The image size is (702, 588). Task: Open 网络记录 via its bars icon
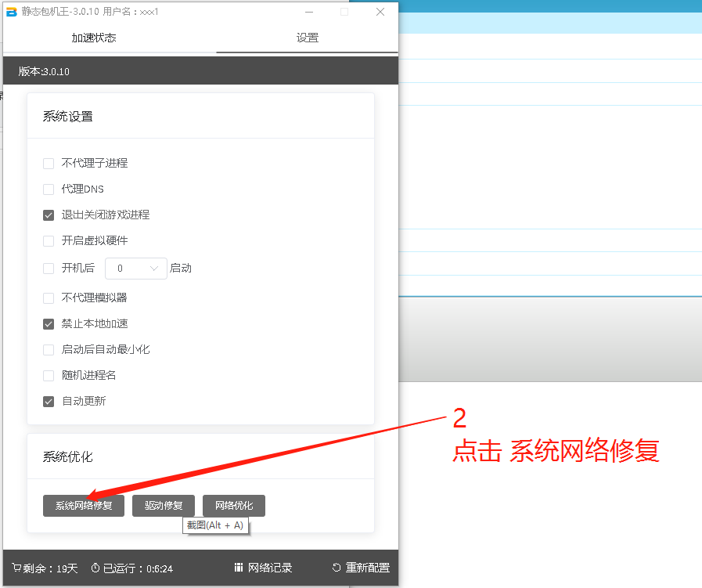[x=238, y=568]
